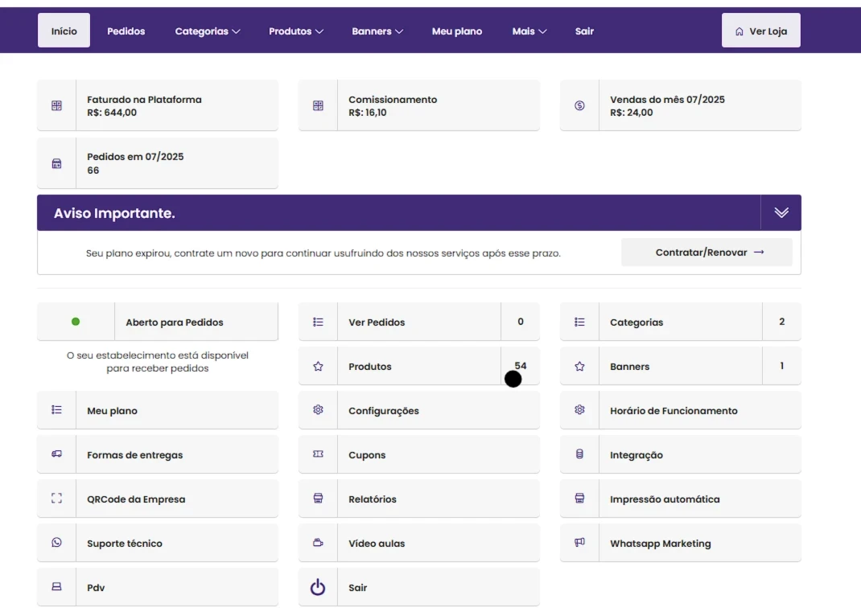Open Meu plano from the top navigation

coord(456,31)
